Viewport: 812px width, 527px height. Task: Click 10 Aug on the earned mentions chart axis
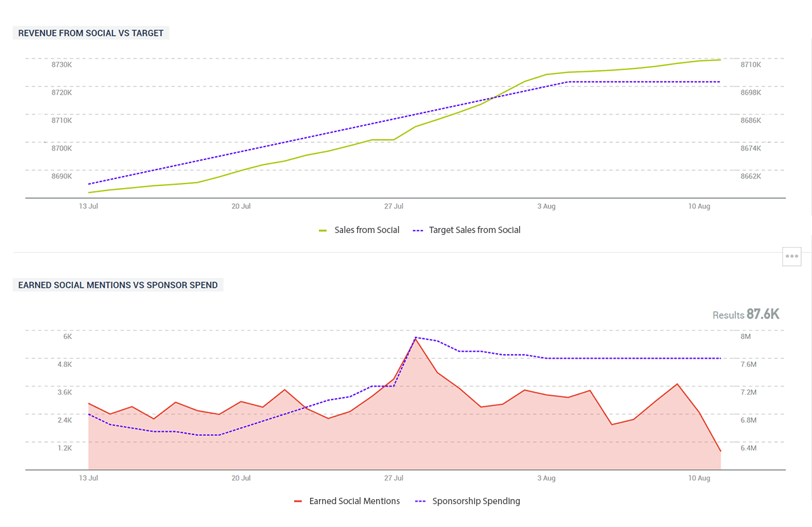point(699,477)
